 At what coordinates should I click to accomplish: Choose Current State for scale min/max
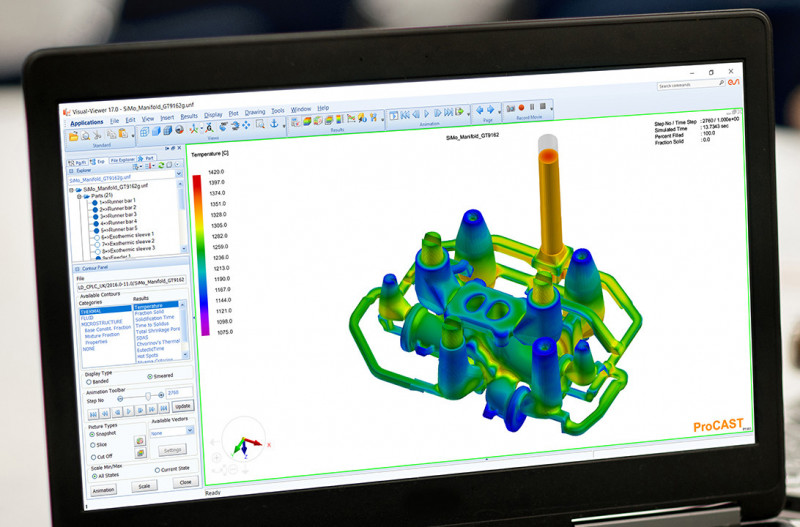pos(158,469)
